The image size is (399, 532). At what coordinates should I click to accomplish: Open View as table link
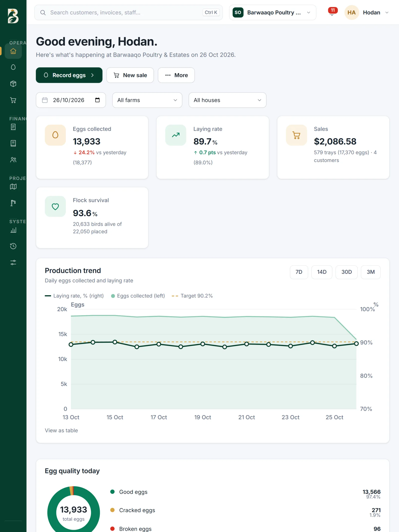pos(61,431)
